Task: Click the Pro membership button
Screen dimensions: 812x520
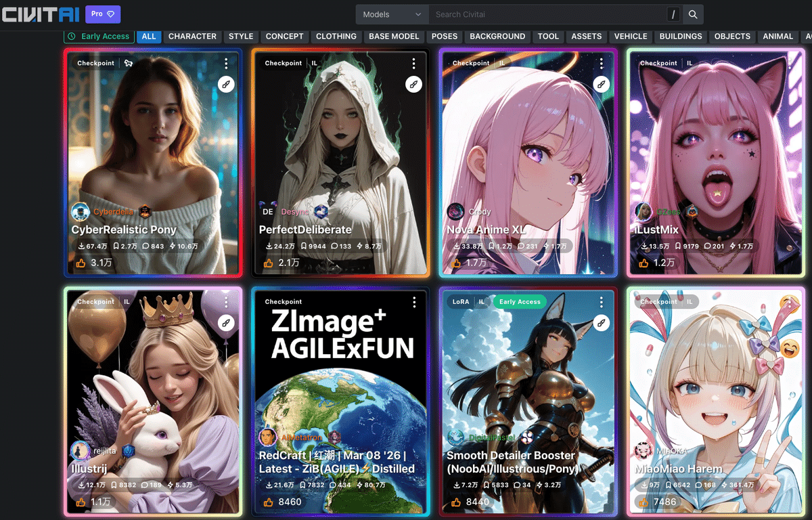Action: tap(103, 14)
